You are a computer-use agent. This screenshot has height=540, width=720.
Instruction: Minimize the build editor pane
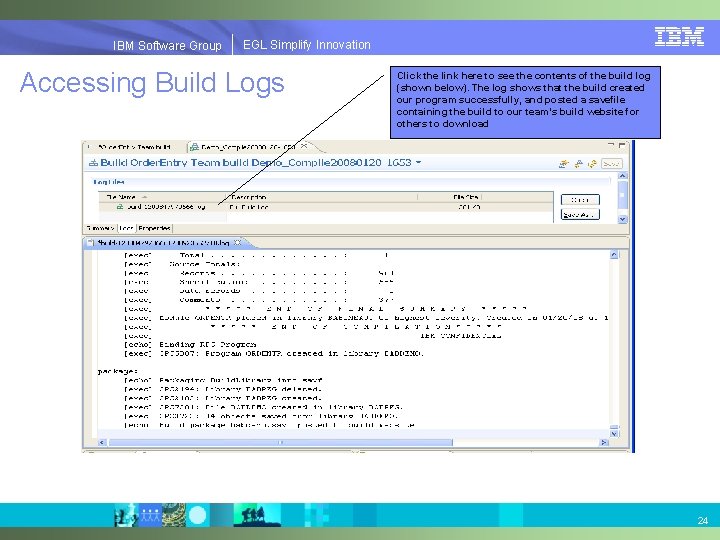(611, 145)
